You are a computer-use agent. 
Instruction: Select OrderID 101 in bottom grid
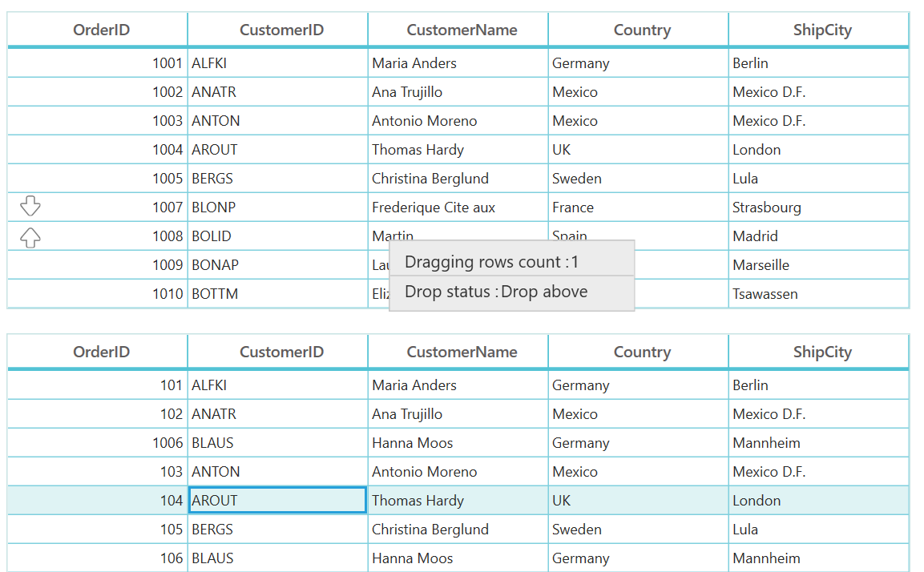[97, 385]
